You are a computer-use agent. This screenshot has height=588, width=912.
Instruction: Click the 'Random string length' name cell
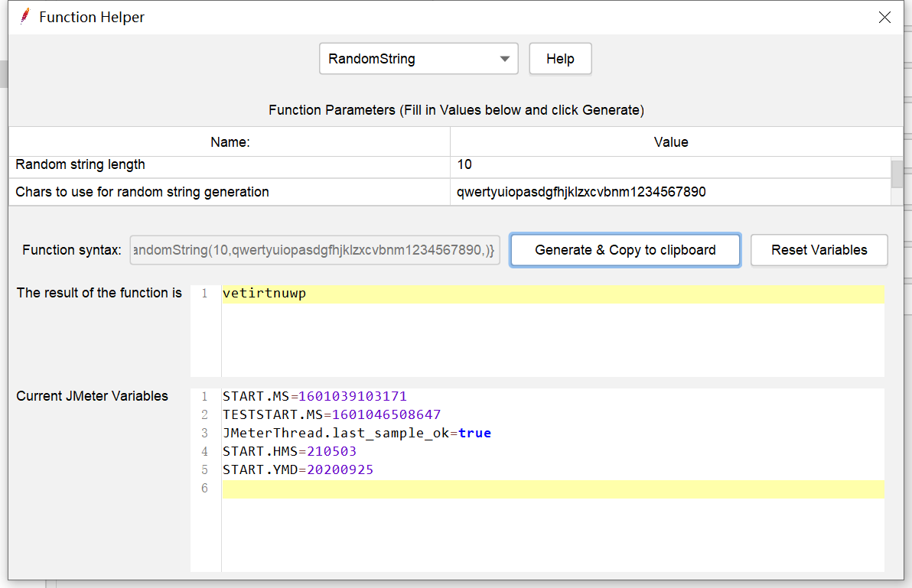point(230,165)
